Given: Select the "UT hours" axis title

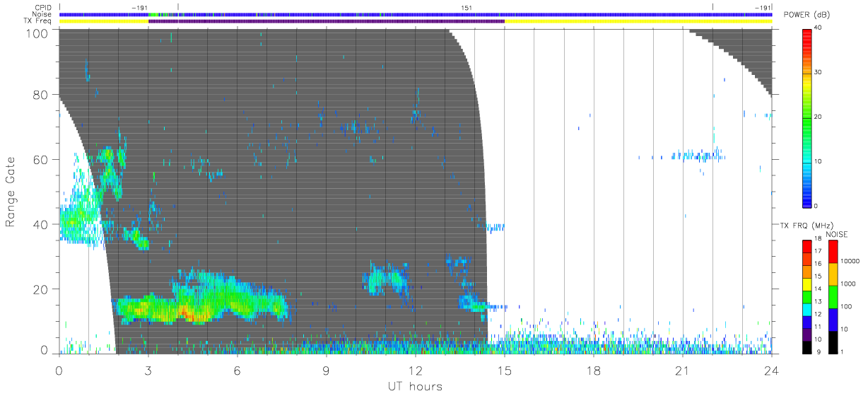Looking at the screenshot, I should (415, 387).
